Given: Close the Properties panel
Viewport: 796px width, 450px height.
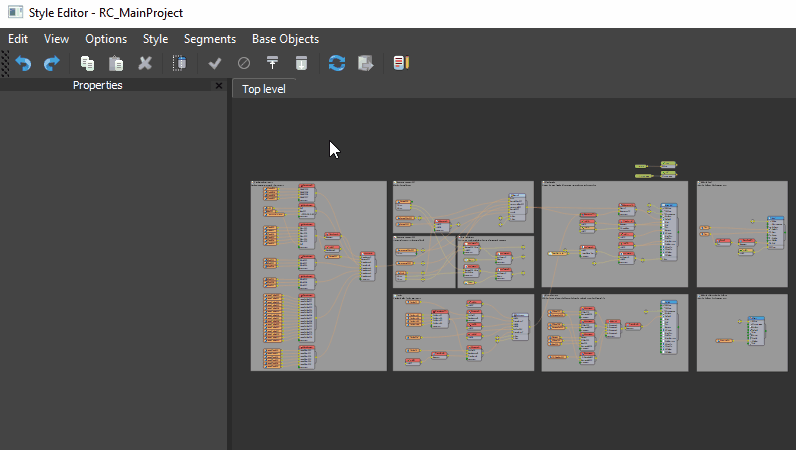Looking at the screenshot, I should tap(219, 86).
